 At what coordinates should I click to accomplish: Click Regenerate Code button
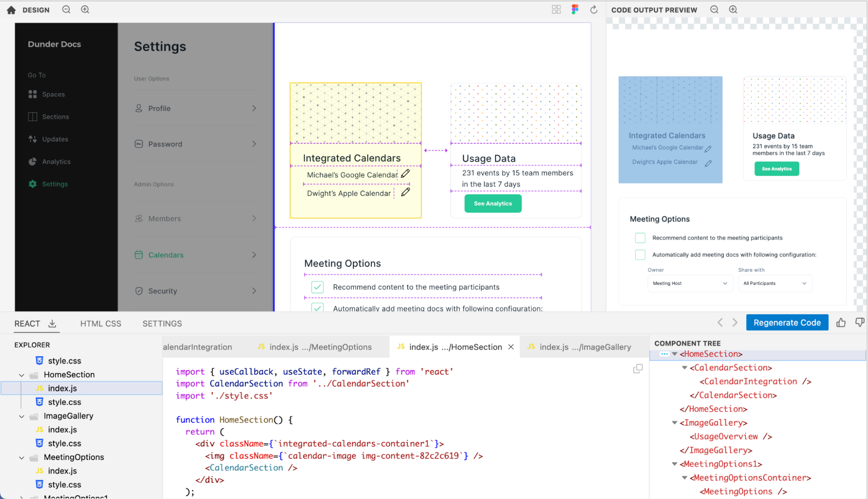pos(787,322)
